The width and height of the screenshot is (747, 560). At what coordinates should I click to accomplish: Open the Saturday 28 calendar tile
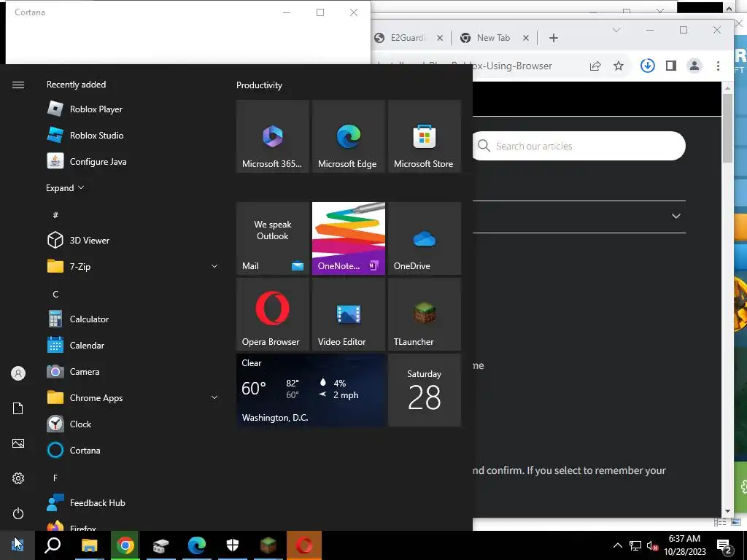pos(425,390)
